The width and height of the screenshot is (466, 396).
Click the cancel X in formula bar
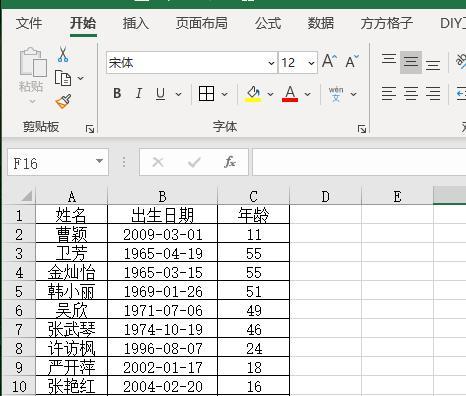pyautogui.click(x=158, y=162)
